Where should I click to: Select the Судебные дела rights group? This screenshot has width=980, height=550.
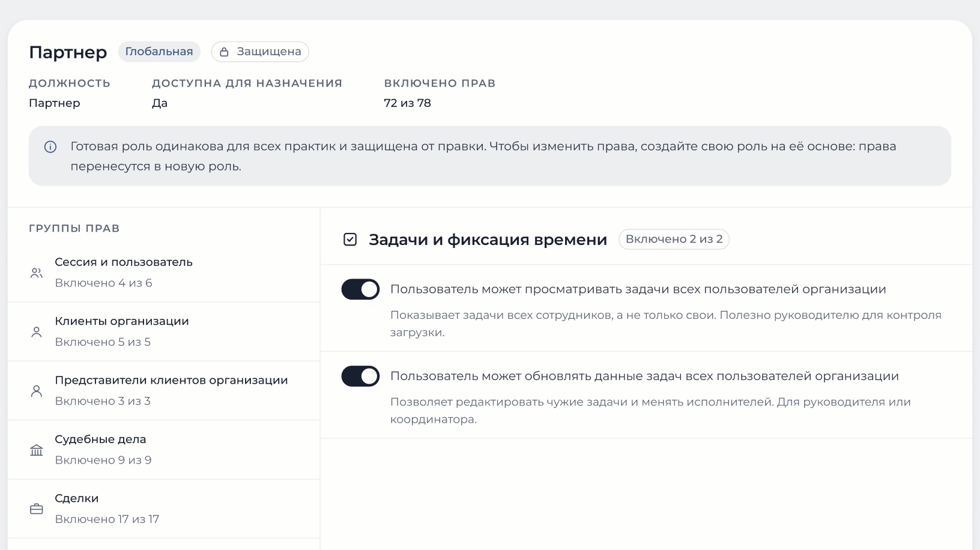coord(163,450)
